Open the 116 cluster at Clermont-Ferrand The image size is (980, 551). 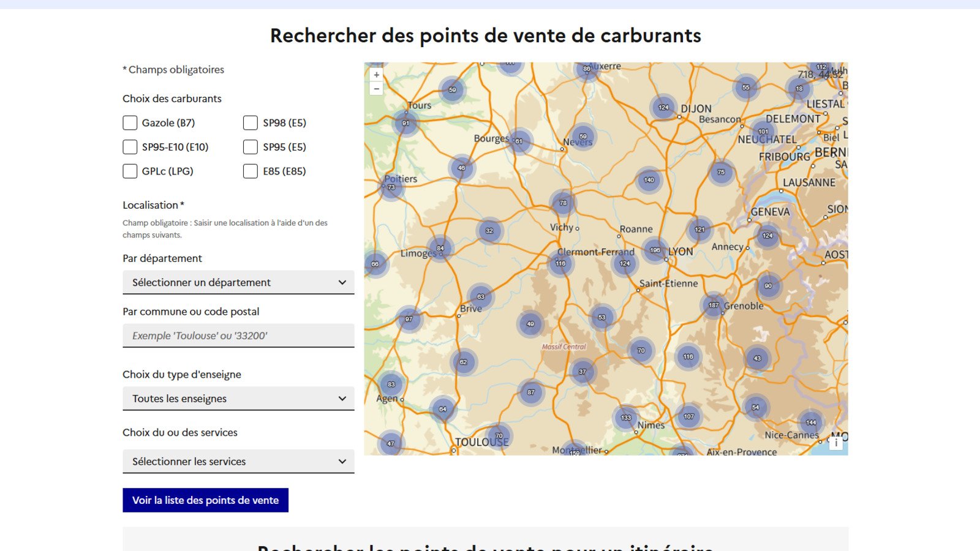[x=560, y=263]
